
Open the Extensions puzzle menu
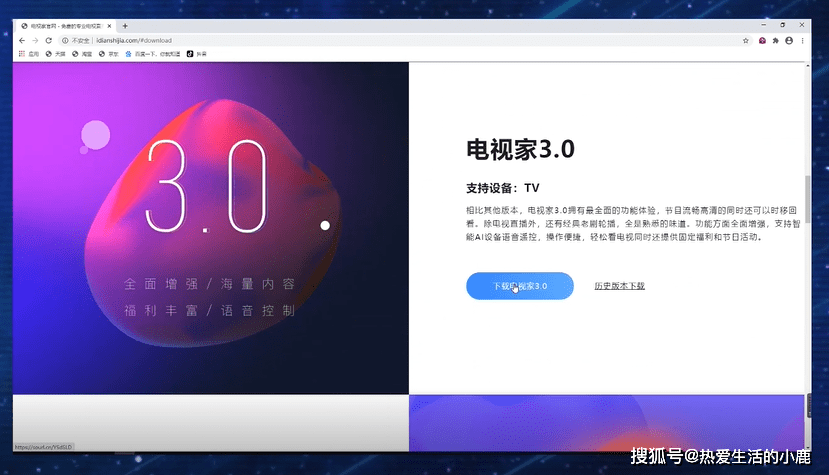776,40
